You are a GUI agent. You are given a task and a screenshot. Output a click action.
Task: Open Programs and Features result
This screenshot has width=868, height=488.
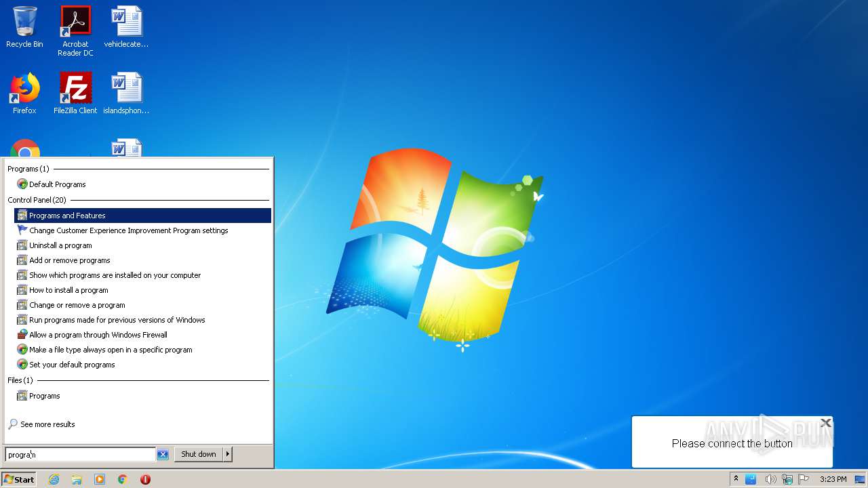tap(142, 216)
